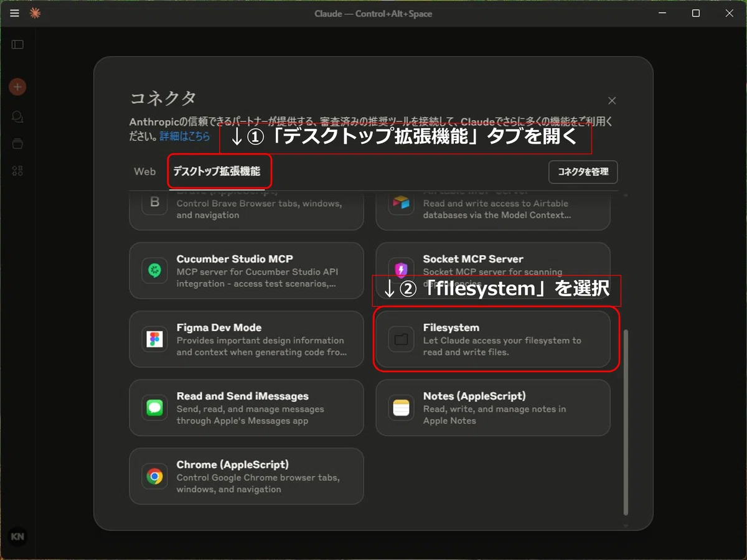Start a new chat with plus icon
This screenshot has height=560, width=747.
pos(17,86)
